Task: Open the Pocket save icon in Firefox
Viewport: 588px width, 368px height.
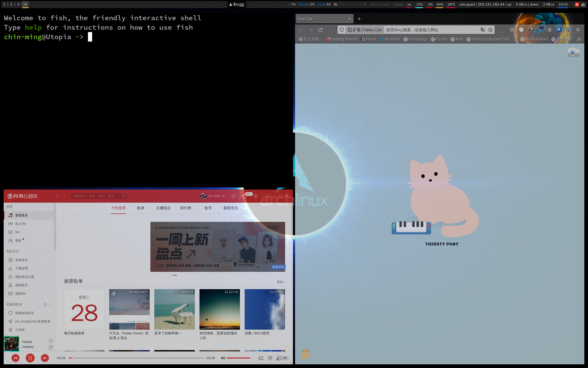Action: click(x=512, y=30)
